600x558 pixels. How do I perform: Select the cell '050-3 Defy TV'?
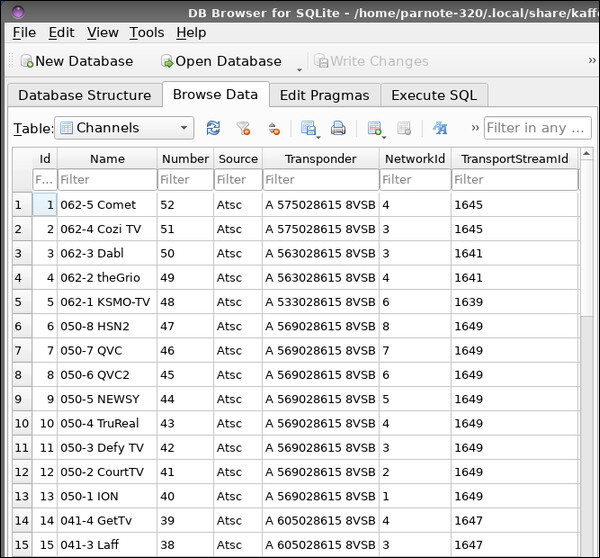pyautogui.click(x=107, y=448)
